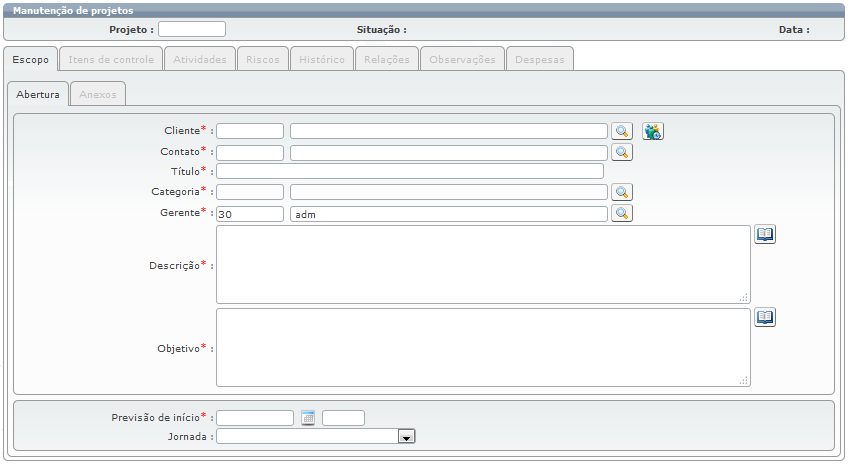Open the Previsão de início calendar picker
This screenshot has width=851, height=465.
pos(308,418)
